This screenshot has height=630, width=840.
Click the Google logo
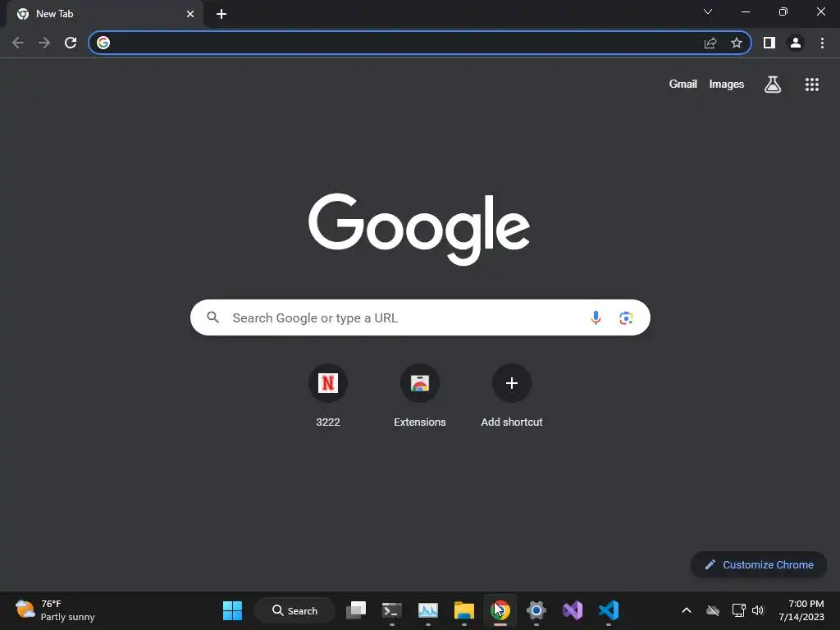click(x=419, y=229)
